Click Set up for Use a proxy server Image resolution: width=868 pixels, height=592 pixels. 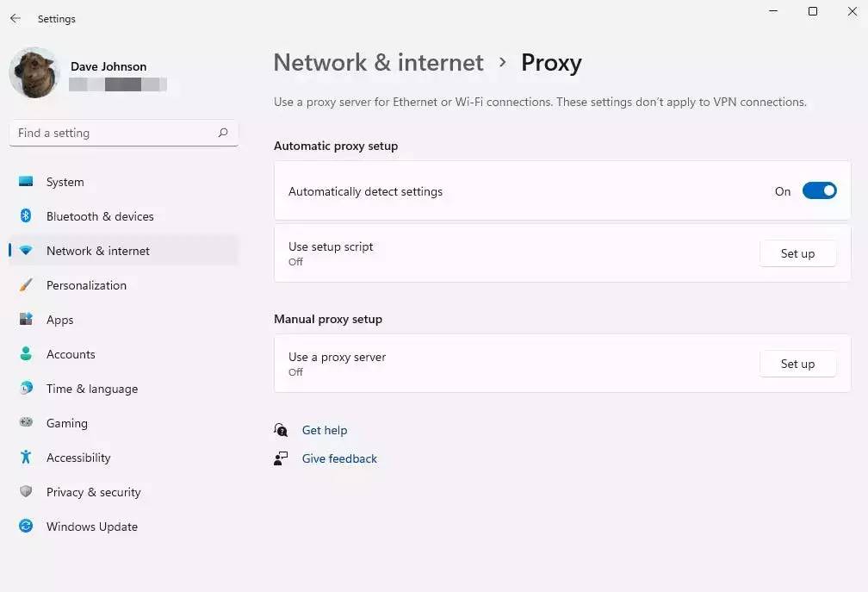point(797,364)
